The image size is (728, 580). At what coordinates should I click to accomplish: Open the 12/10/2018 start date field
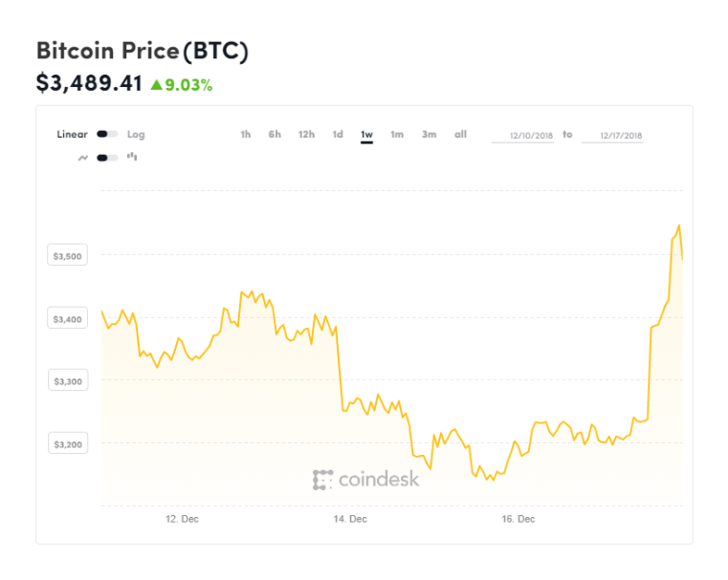pyautogui.click(x=522, y=135)
